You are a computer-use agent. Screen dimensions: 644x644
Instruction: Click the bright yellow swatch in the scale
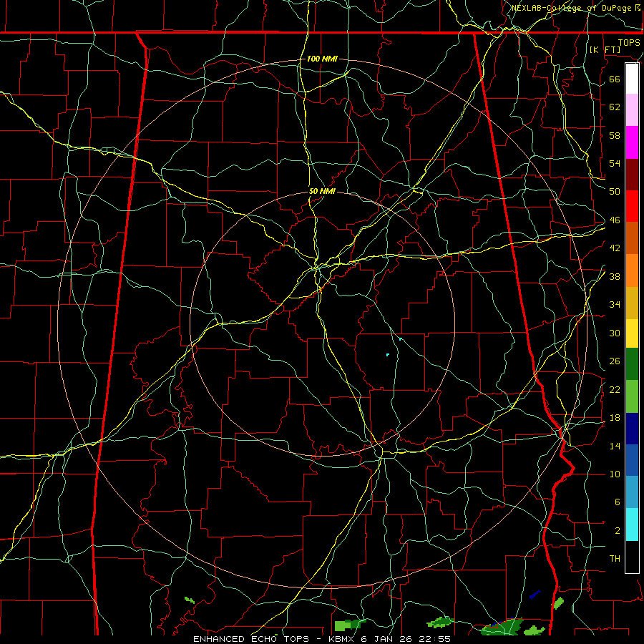(x=632, y=333)
